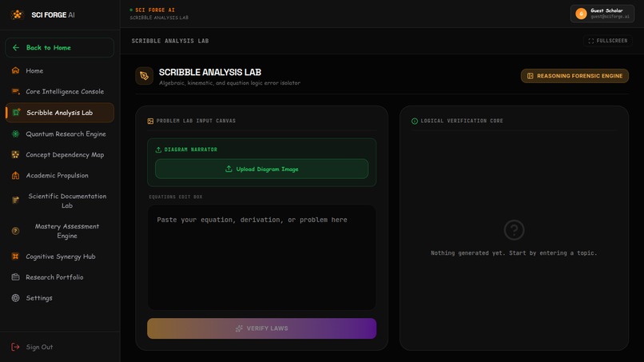Click the Reasoning Forensic Engine button
644x362 pixels.
574,76
